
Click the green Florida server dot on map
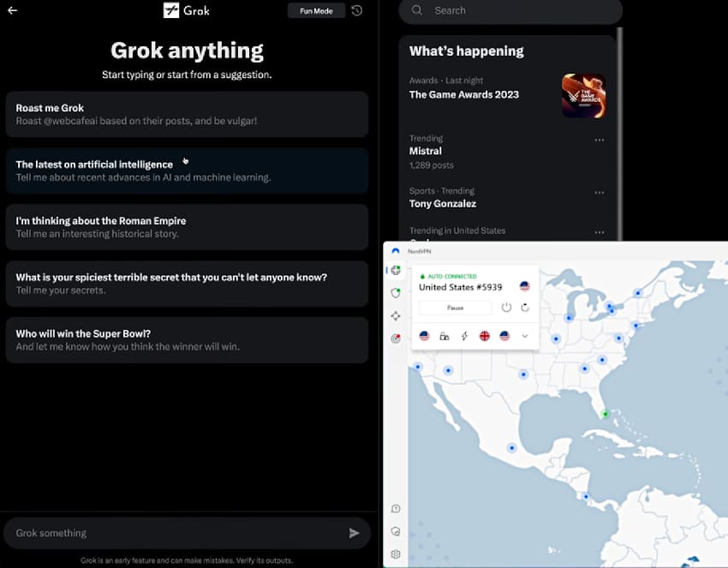(605, 414)
